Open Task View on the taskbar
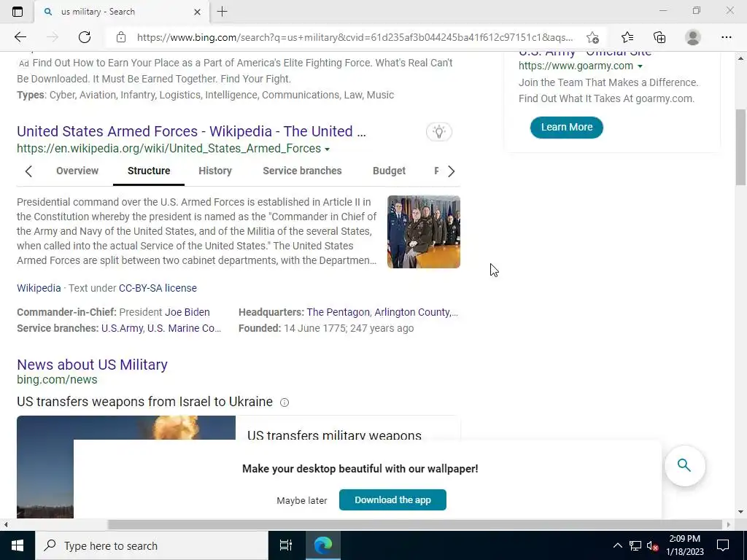Viewport: 747px width, 560px height. (x=286, y=545)
